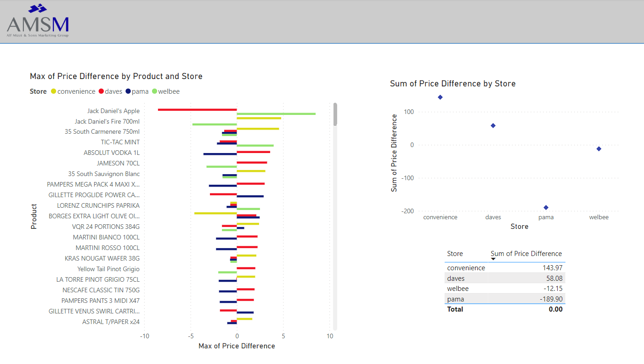The height and width of the screenshot is (364, 644).
Task: Click the Max of Price Difference chart title
Action: (x=116, y=76)
